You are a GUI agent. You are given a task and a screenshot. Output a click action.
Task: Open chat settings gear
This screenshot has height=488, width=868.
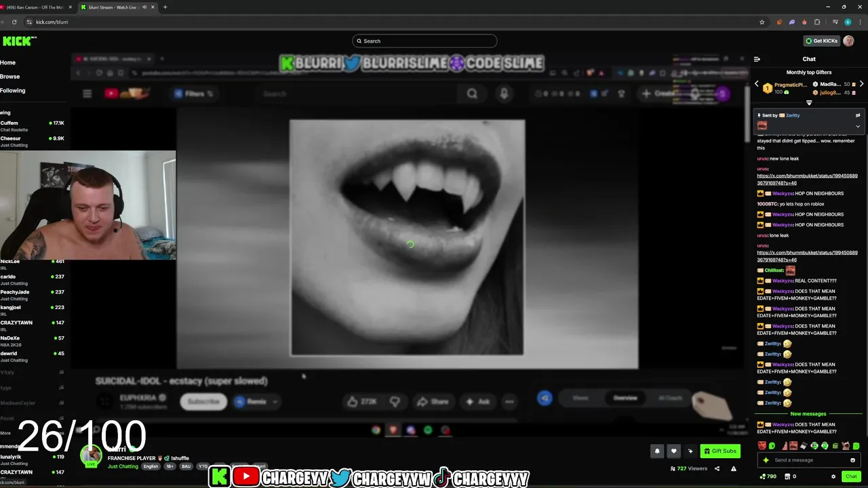coord(833,476)
